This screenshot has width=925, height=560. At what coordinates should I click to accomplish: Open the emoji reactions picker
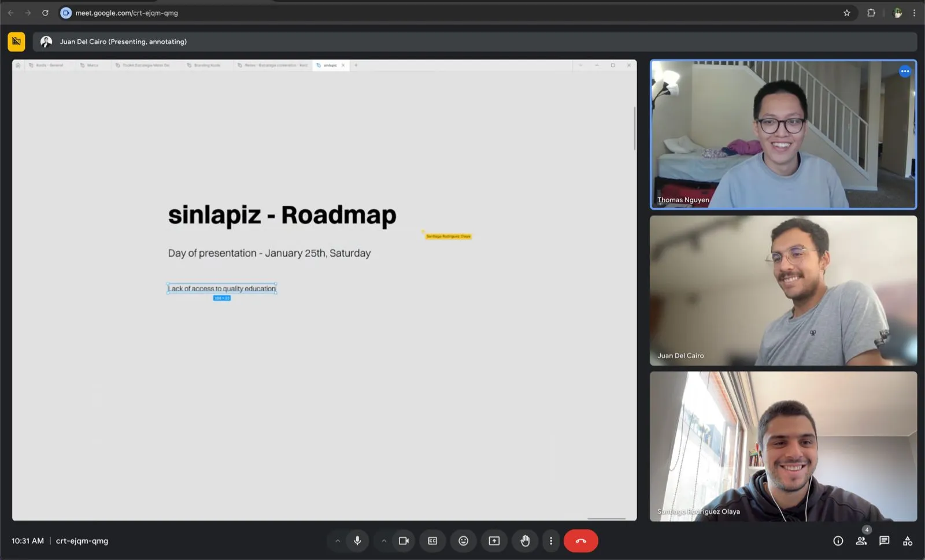click(x=463, y=541)
